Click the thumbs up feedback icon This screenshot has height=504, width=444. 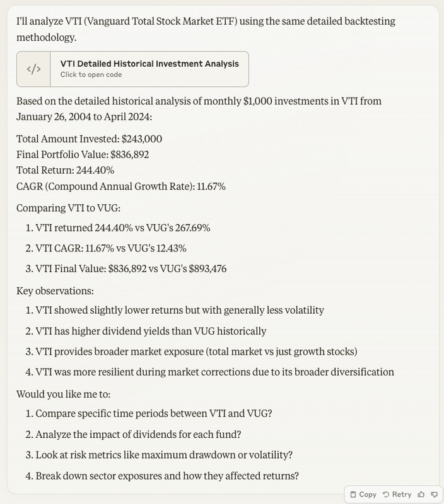click(421, 495)
